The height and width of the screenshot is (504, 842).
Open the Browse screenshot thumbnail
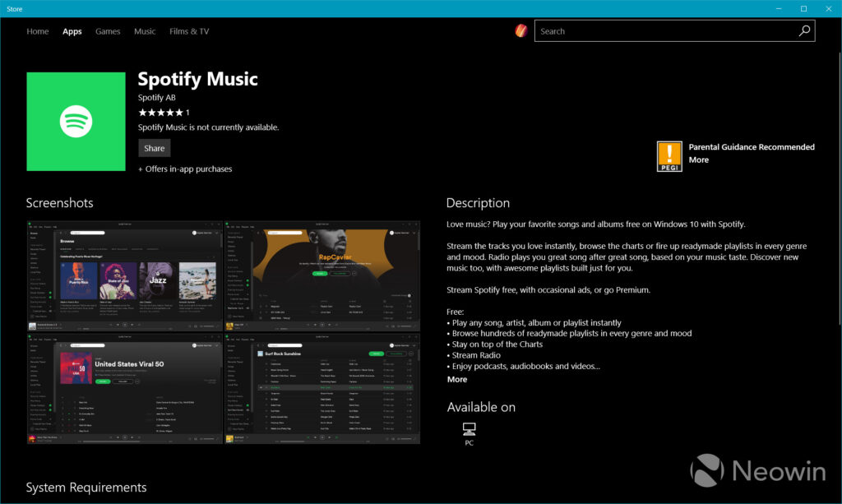click(x=124, y=275)
